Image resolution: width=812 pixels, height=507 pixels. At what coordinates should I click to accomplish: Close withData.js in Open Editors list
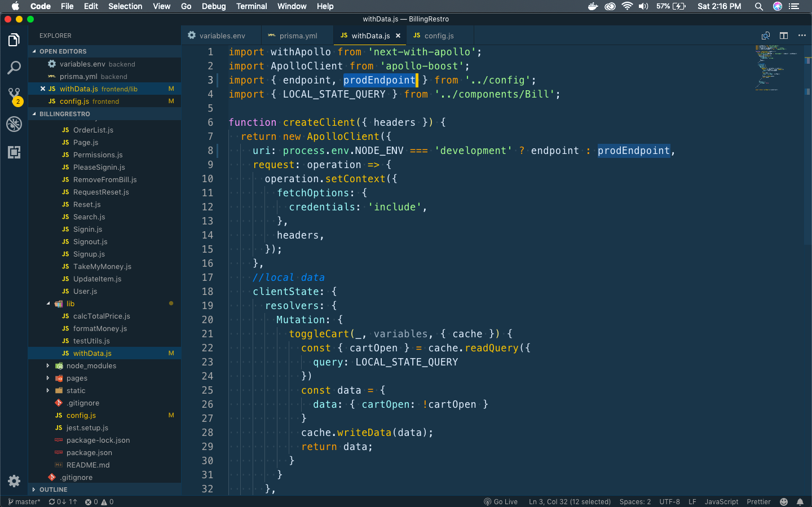(x=43, y=89)
